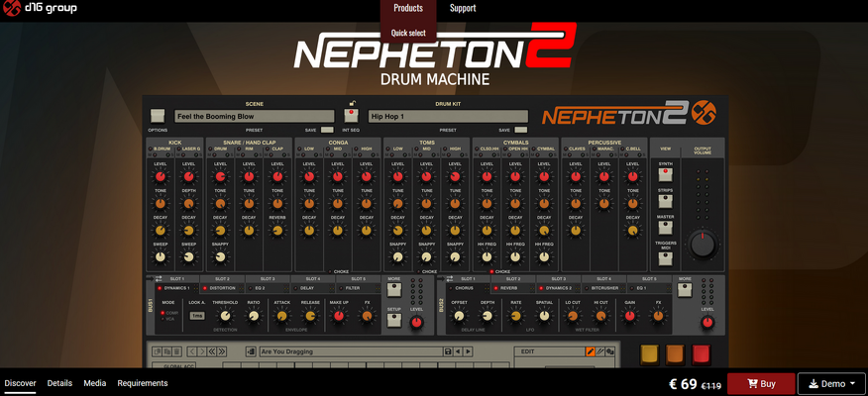The height and width of the screenshot is (396, 868).
Task: Select the slash tool beside the pencil
Action: pos(600,351)
